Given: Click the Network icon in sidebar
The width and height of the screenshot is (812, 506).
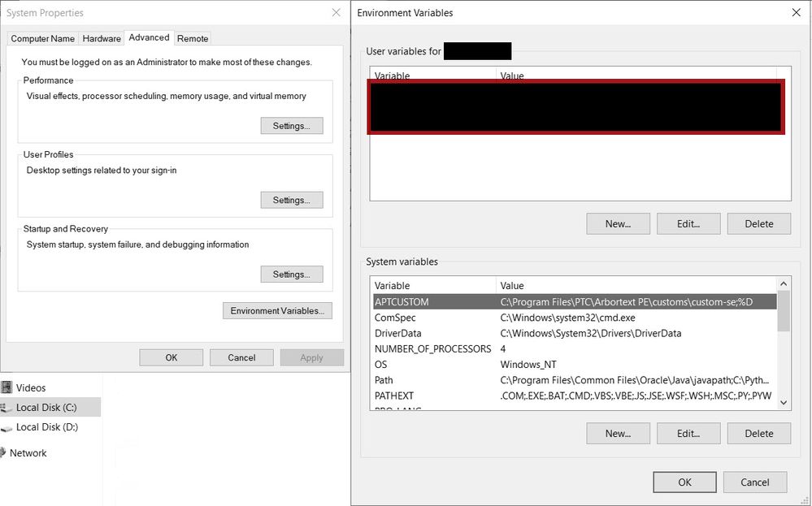Looking at the screenshot, I should pyautogui.click(x=3, y=452).
